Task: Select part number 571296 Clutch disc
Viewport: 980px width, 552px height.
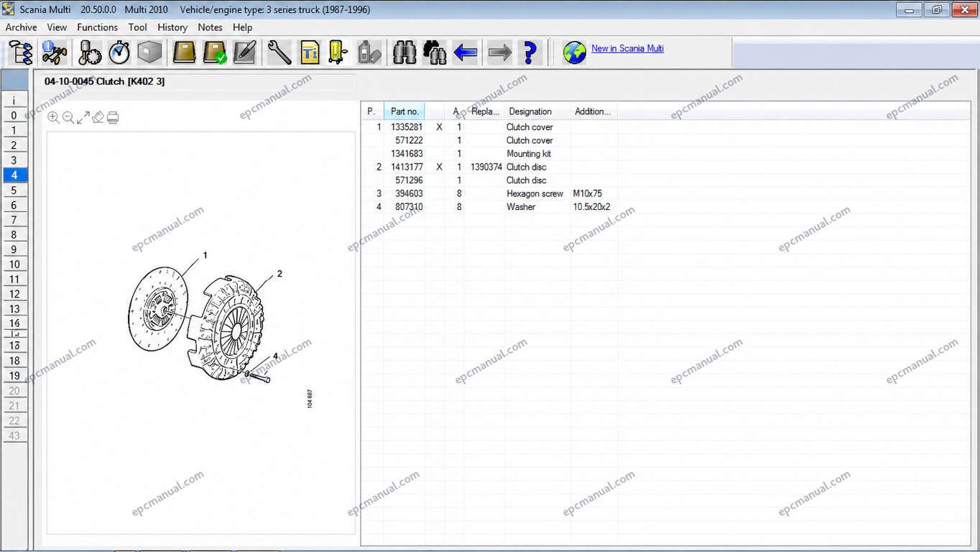Action: 489,180
